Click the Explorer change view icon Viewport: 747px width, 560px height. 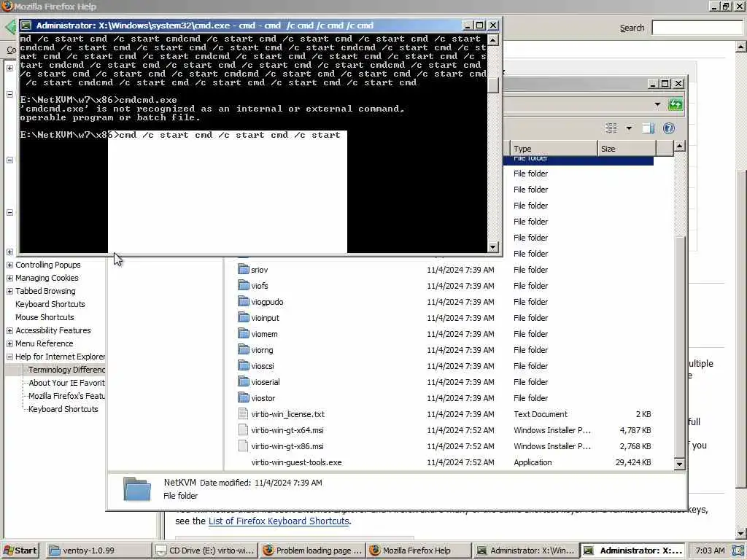click(x=611, y=128)
